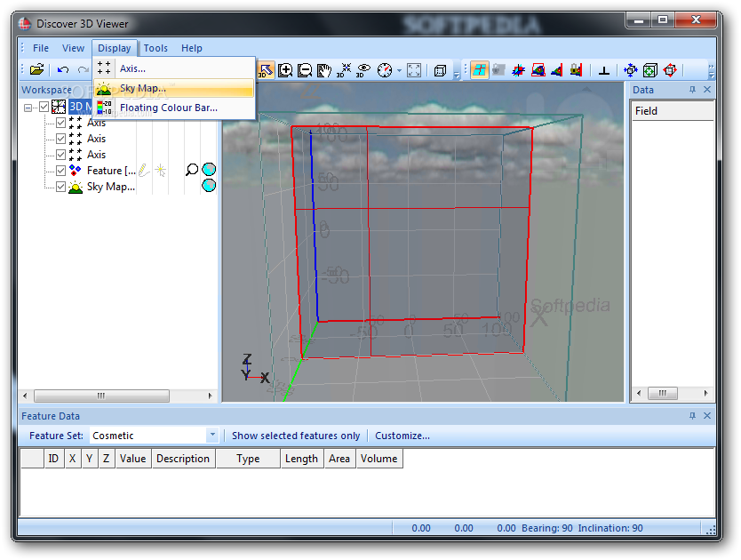Close the Display menu
This screenshot has width=741, height=560.
click(x=115, y=48)
